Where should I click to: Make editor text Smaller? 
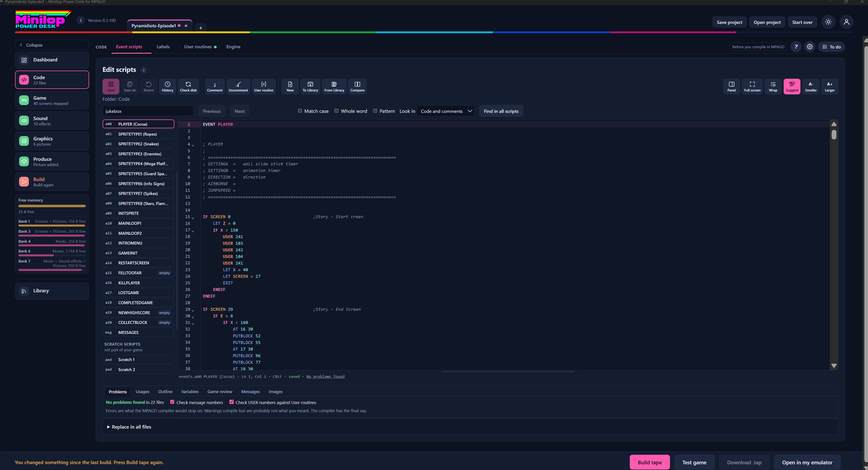(811, 86)
